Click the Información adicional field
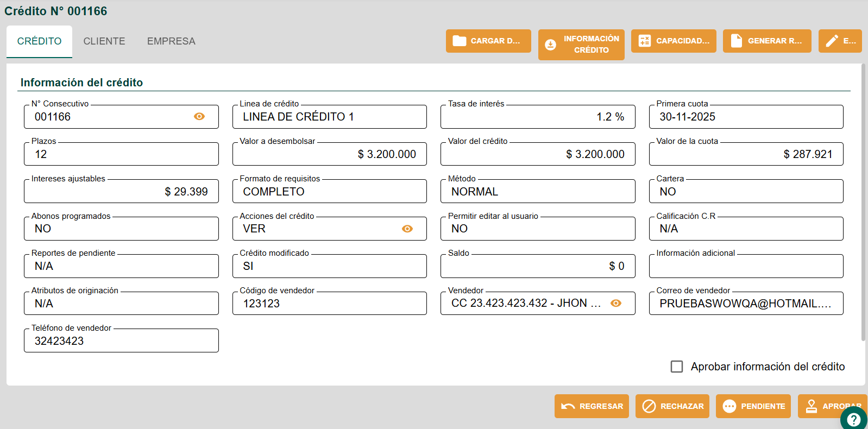Image resolution: width=868 pixels, height=429 pixels. coord(746,266)
